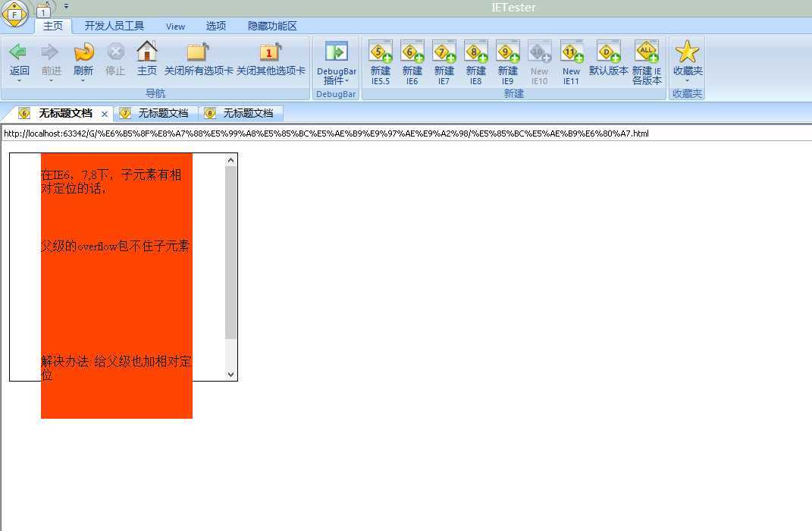The width and height of the screenshot is (812, 531).
Task: Click the quick access new tab icon
Action: click(43, 9)
